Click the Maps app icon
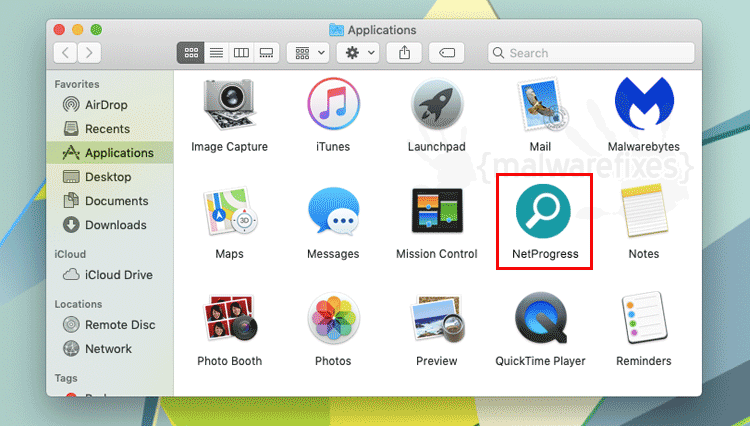This screenshot has height=426, width=750. [231, 211]
